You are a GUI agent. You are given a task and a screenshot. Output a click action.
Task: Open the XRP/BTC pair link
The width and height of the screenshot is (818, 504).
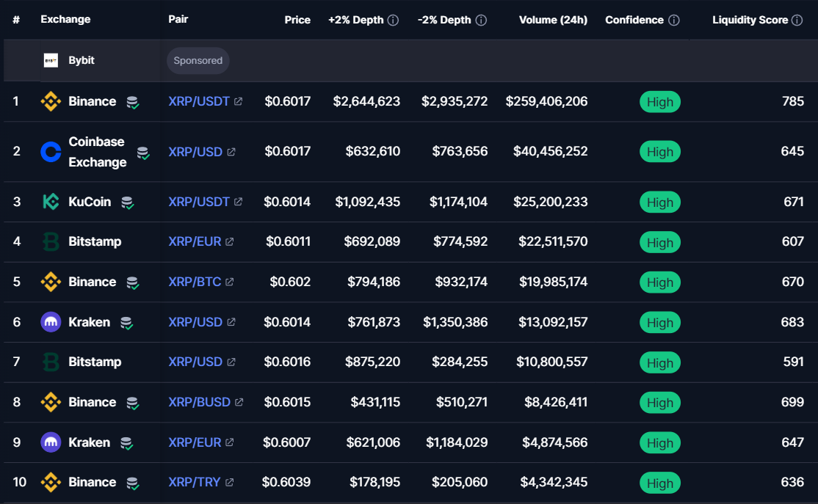(195, 282)
